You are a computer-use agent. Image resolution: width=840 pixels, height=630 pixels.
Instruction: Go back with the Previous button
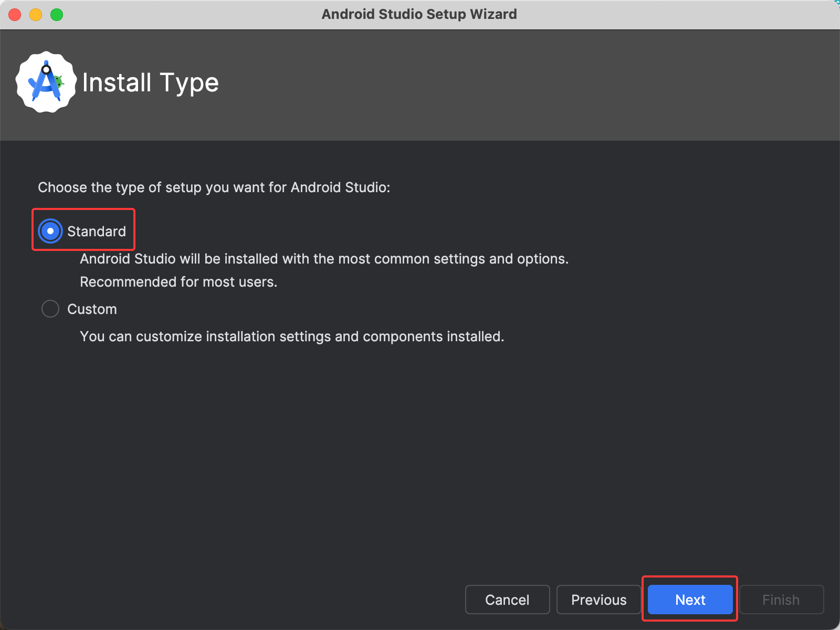tap(598, 600)
